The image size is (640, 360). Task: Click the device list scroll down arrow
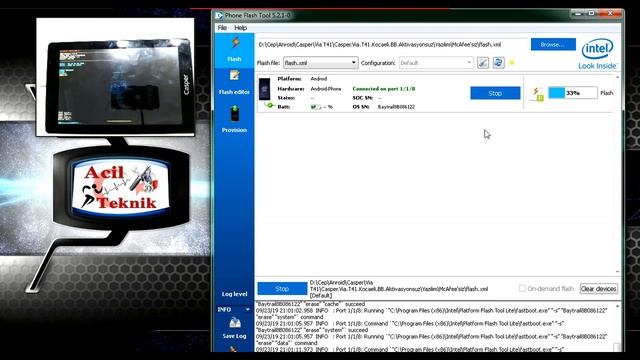(x=617, y=271)
